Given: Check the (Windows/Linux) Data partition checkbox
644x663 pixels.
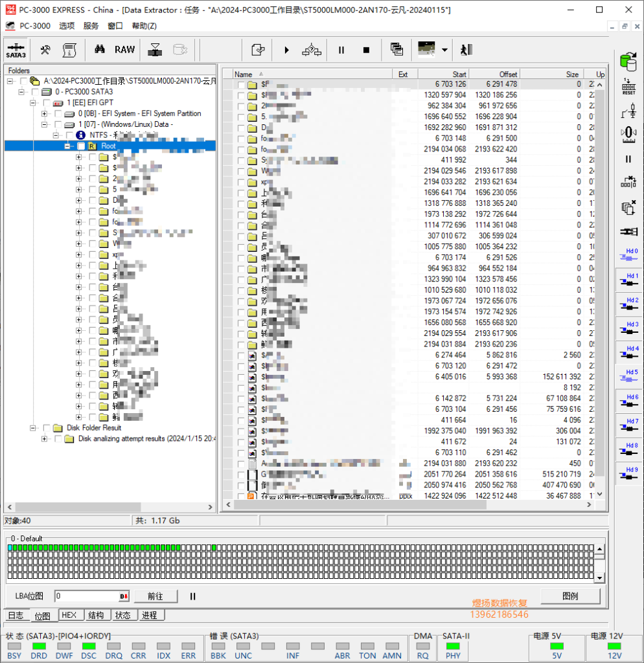Looking at the screenshot, I should [58, 124].
